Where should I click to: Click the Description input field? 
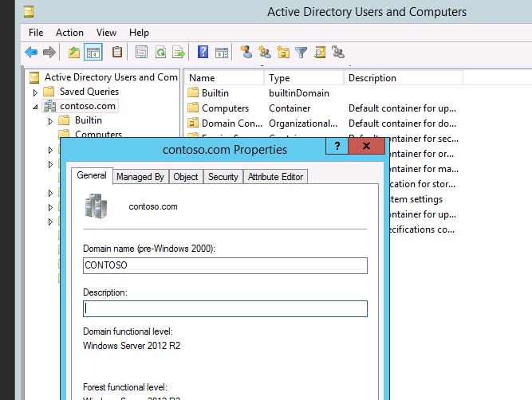225,309
